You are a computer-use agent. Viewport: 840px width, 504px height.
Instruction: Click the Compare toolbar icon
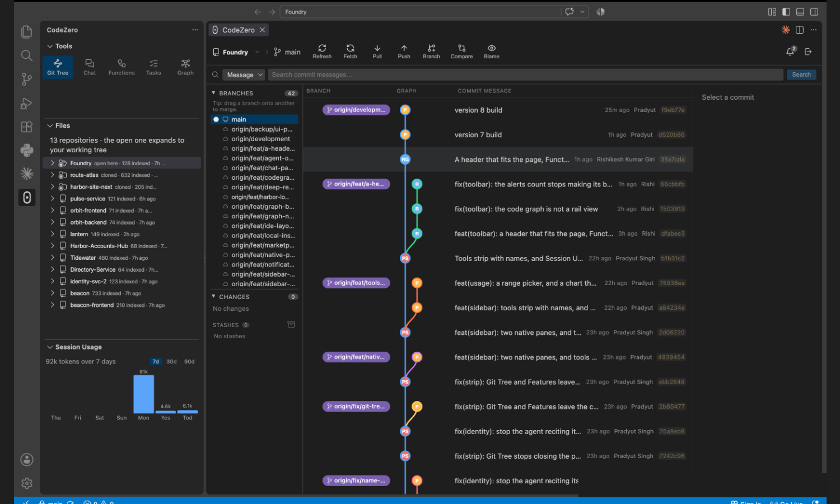(461, 52)
